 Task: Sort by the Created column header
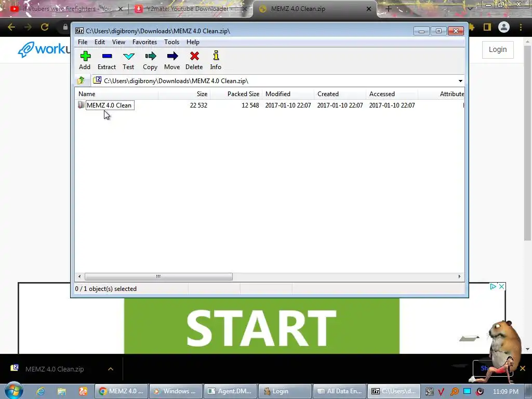[x=340, y=94]
